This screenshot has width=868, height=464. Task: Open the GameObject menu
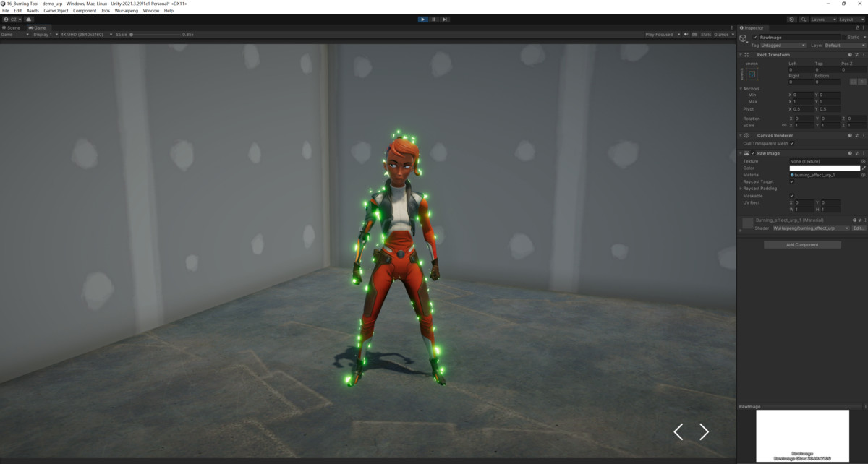56,11
